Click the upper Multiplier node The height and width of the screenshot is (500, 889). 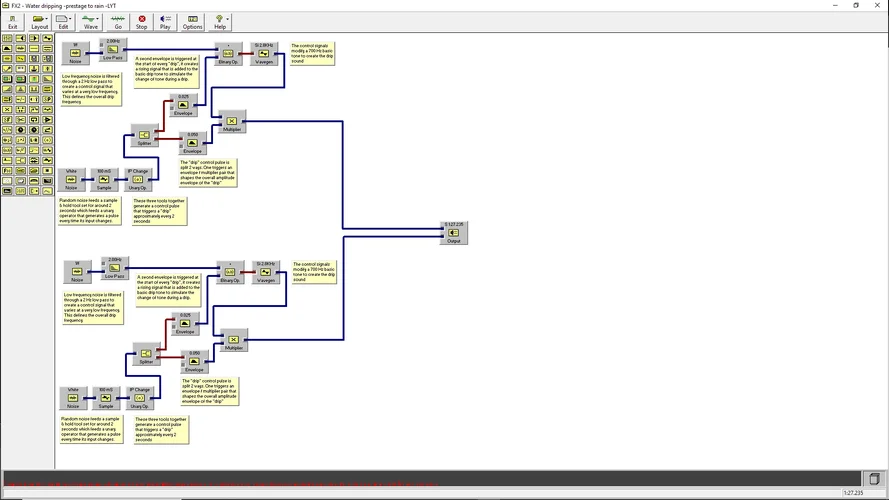[232, 121]
